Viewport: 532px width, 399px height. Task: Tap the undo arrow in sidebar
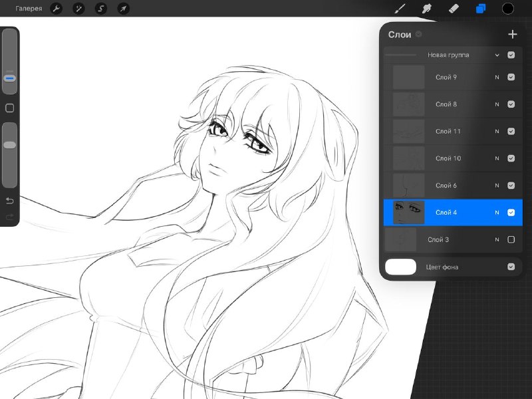point(9,201)
